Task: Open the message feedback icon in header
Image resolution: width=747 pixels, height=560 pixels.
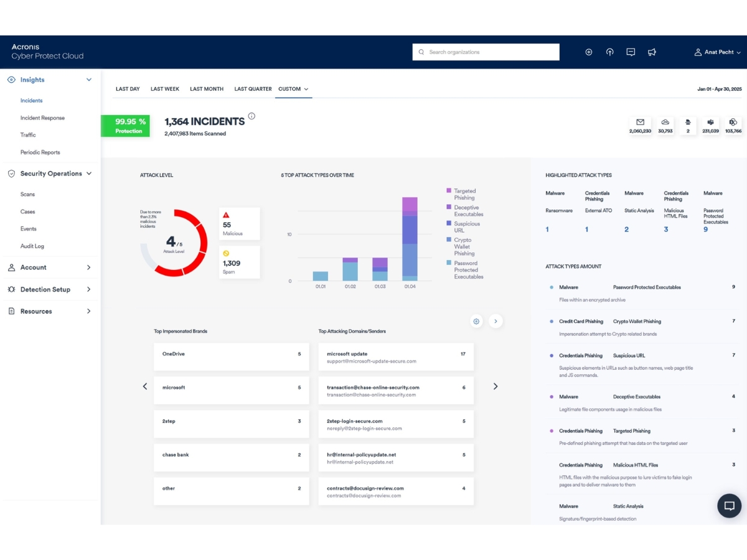Action: click(631, 52)
